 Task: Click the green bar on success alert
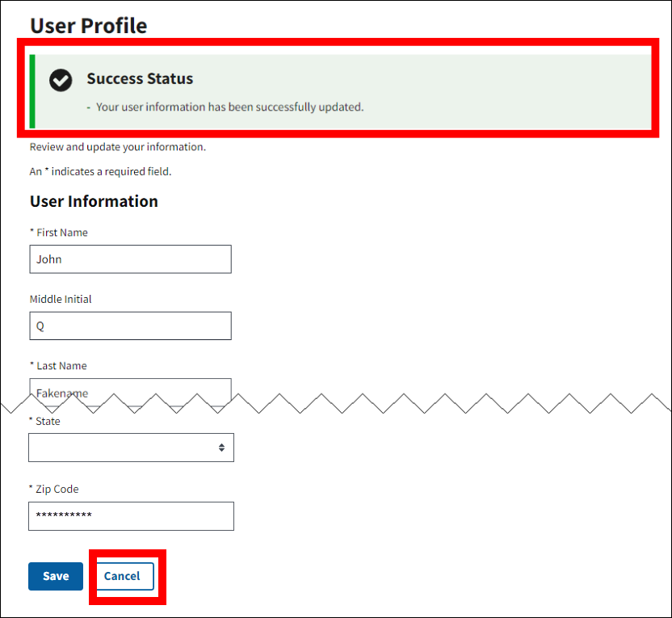(32, 91)
